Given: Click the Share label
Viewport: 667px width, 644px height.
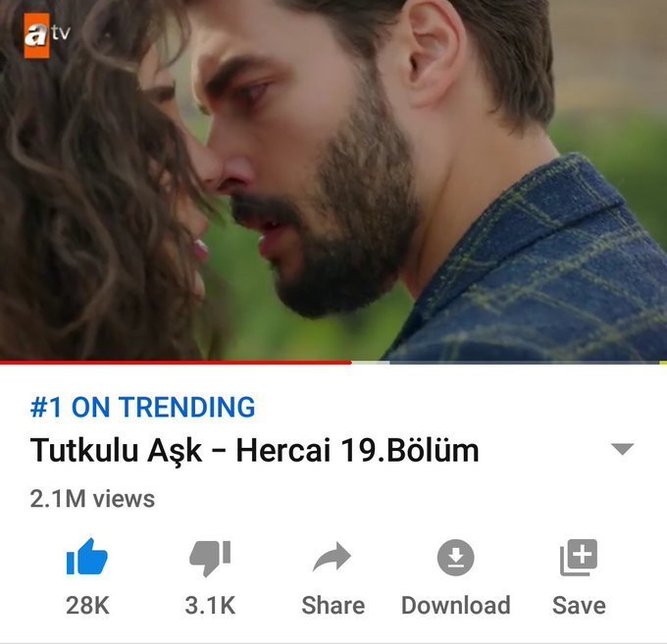Looking at the screenshot, I should point(333,605).
